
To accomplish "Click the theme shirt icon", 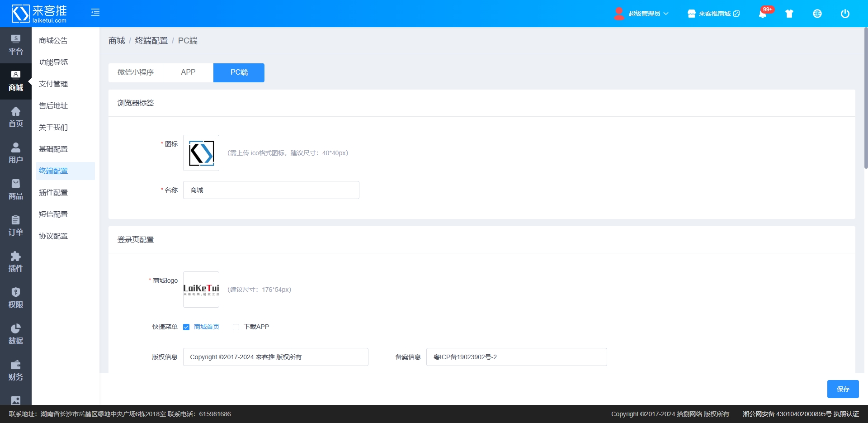I will [x=789, y=14].
